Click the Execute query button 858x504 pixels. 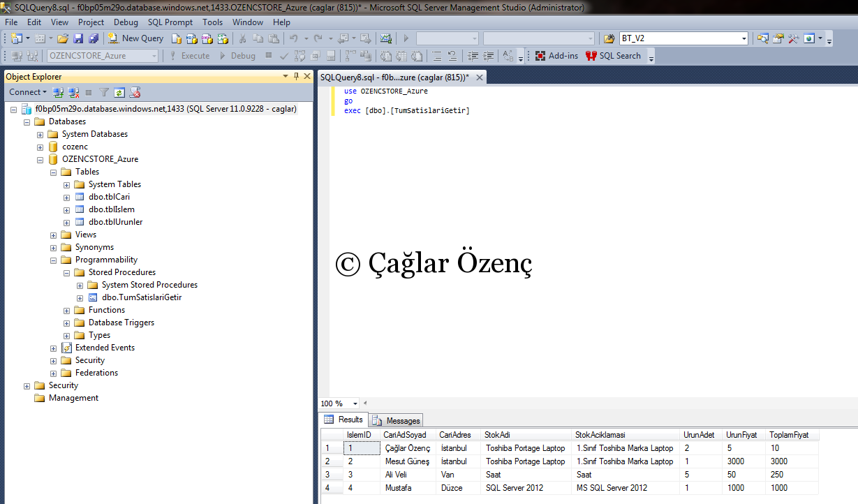click(x=189, y=56)
